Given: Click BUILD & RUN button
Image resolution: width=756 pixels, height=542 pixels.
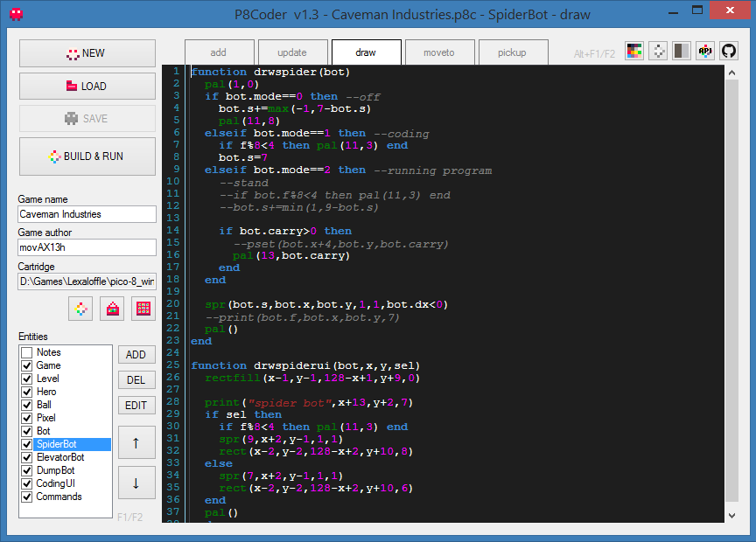Looking at the screenshot, I should pyautogui.click(x=87, y=156).
